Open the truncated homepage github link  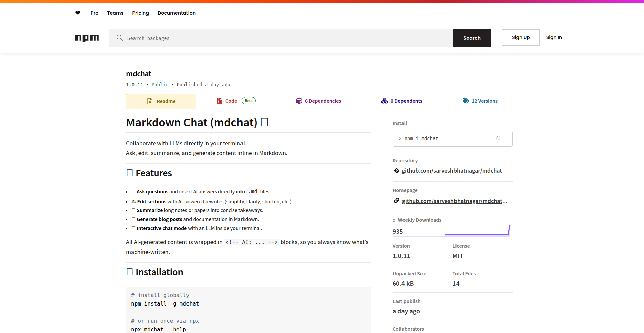point(455,201)
